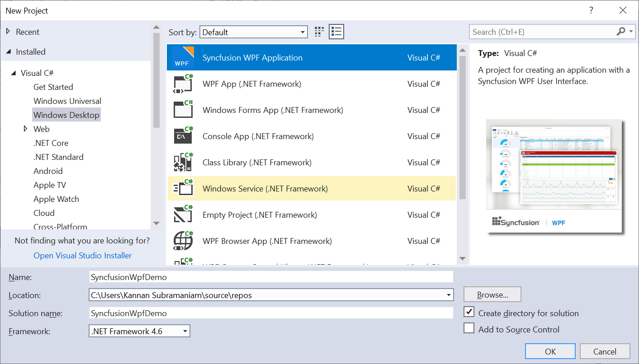Click the Windows Forms App template icon
This screenshot has height=364, width=639.
point(183,110)
